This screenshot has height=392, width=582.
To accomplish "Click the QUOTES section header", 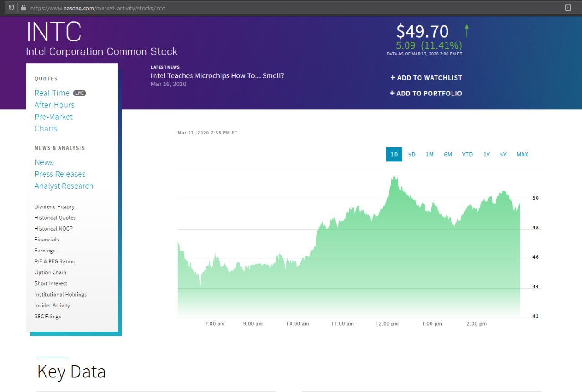I will 46,79.
